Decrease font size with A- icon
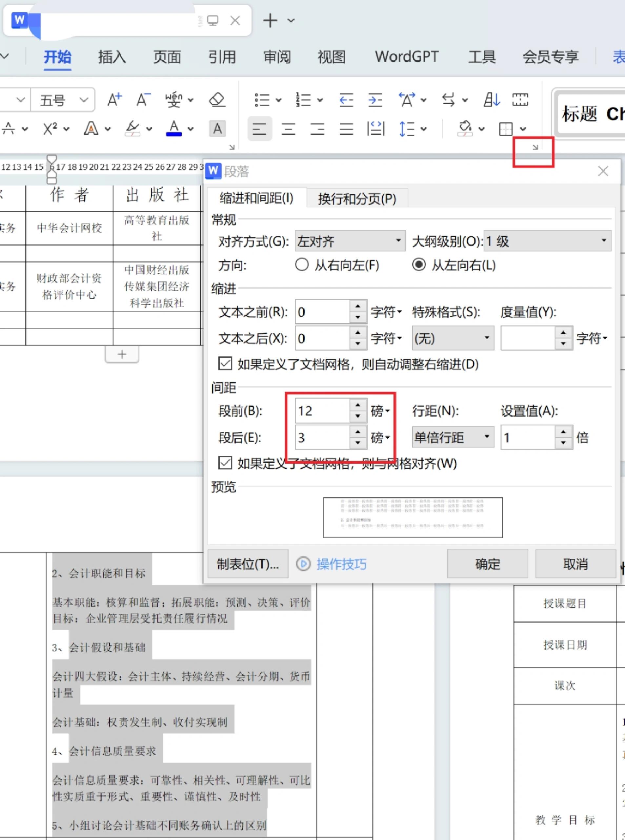The height and width of the screenshot is (840, 625). pyautogui.click(x=144, y=100)
